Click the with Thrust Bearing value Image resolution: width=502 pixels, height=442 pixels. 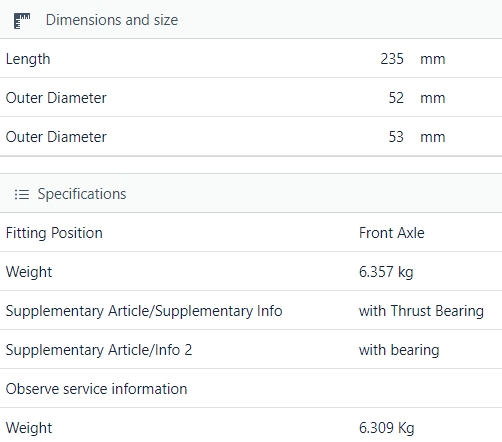coord(421,311)
